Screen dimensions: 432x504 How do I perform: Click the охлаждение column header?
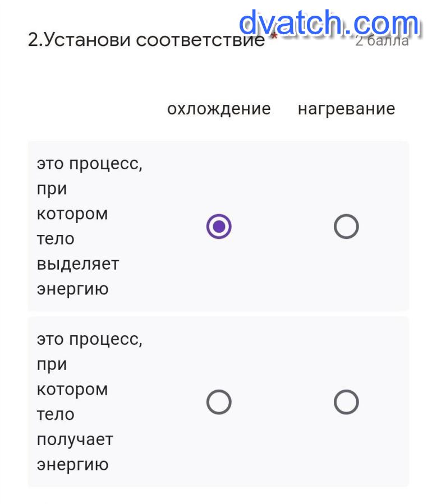219,109
